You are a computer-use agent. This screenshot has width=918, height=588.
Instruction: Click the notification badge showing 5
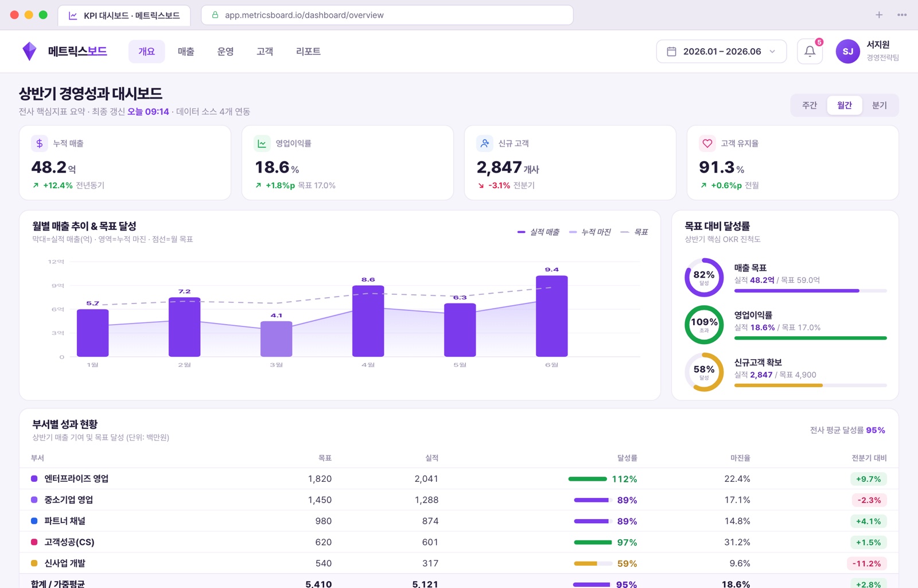pos(819,42)
